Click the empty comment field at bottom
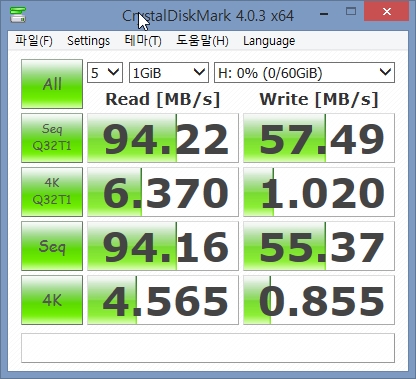Viewport: 416px width, 379px height. pos(208,348)
